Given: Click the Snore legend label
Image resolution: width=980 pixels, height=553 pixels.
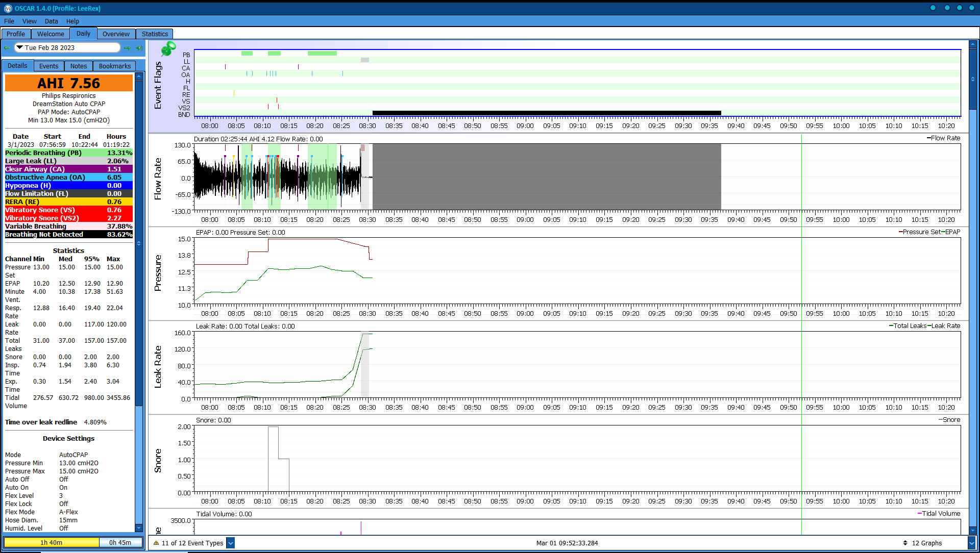Looking at the screenshot, I should pyautogui.click(x=951, y=419).
